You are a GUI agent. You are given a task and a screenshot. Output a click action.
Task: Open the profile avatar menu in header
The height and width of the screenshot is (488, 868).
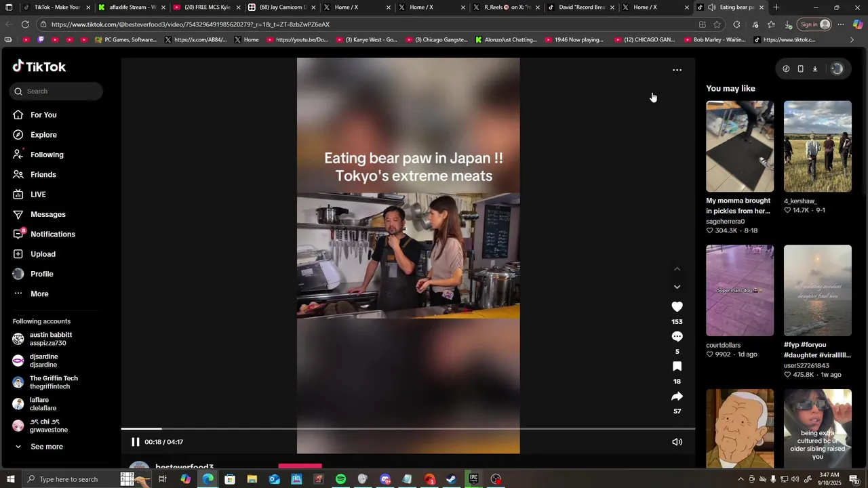(837, 68)
